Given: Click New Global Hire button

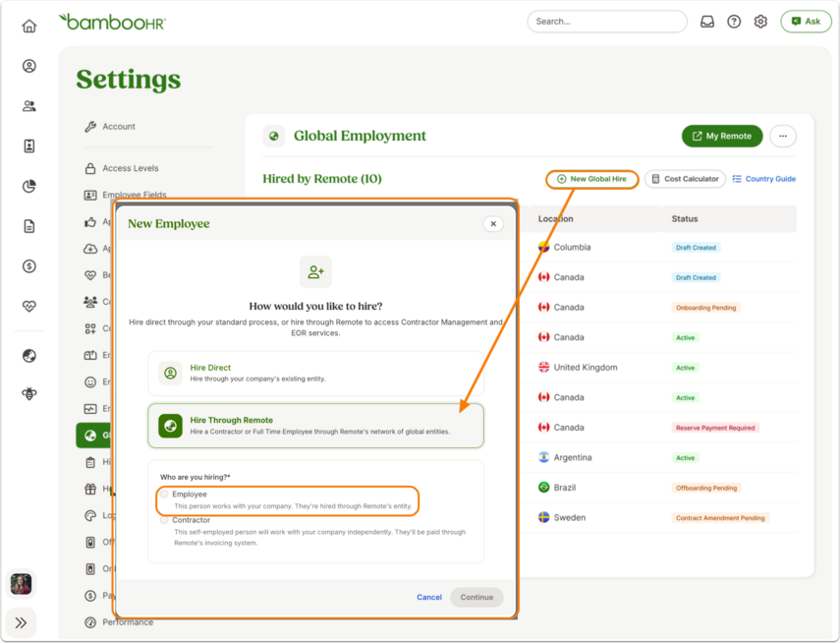Looking at the screenshot, I should [592, 179].
